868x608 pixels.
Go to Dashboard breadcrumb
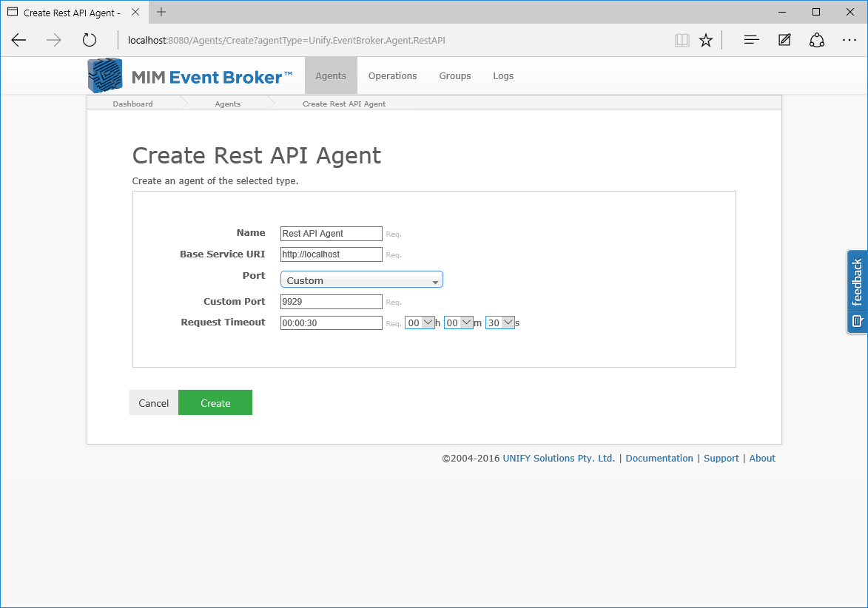[x=133, y=104]
